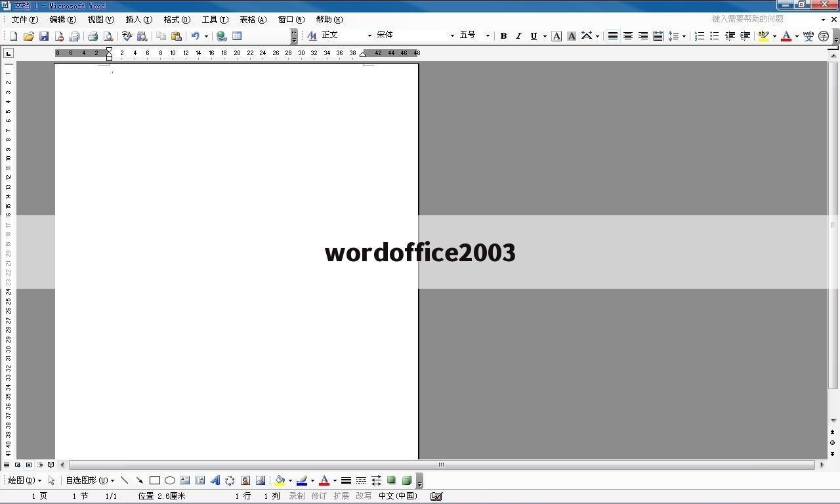Open the style dropdown showing 正文
Image resolution: width=840 pixels, height=504 pixels.
[x=369, y=35]
